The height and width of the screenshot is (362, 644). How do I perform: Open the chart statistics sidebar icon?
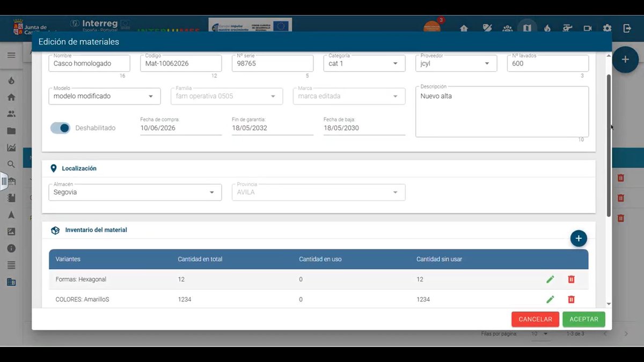tap(11, 147)
